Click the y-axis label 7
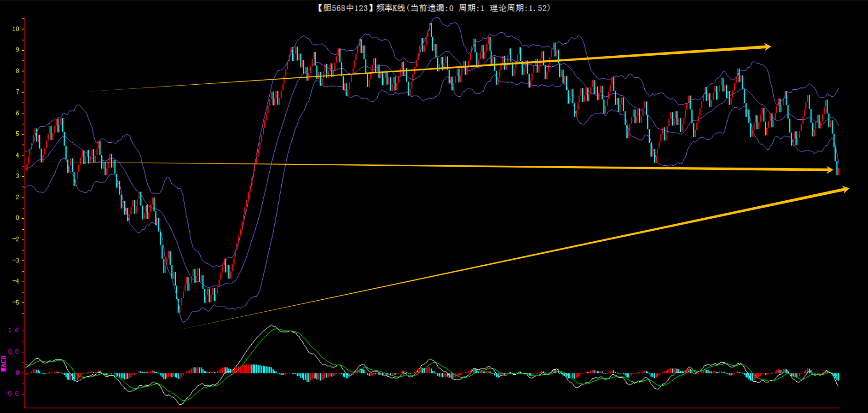Image resolution: width=868 pixels, height=413 pixels. pos(17,92)
